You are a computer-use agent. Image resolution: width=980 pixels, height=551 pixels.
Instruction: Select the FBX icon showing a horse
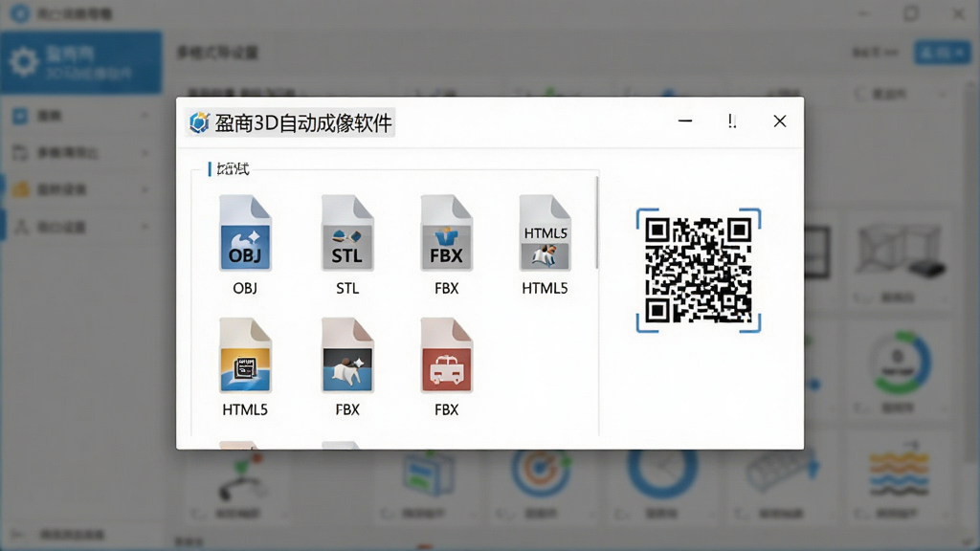pyautogui.click(x=347, y=355)
